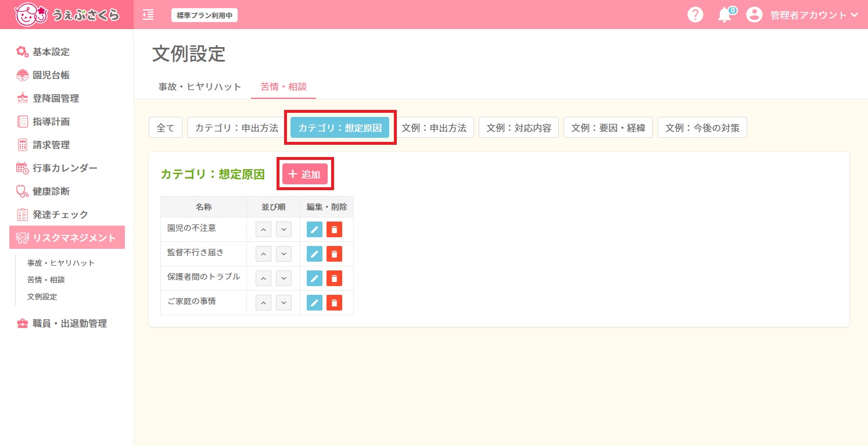868x446 pixels.
Task: Delete 監督不行き届き with trash icon
Action: pos(334,254)
